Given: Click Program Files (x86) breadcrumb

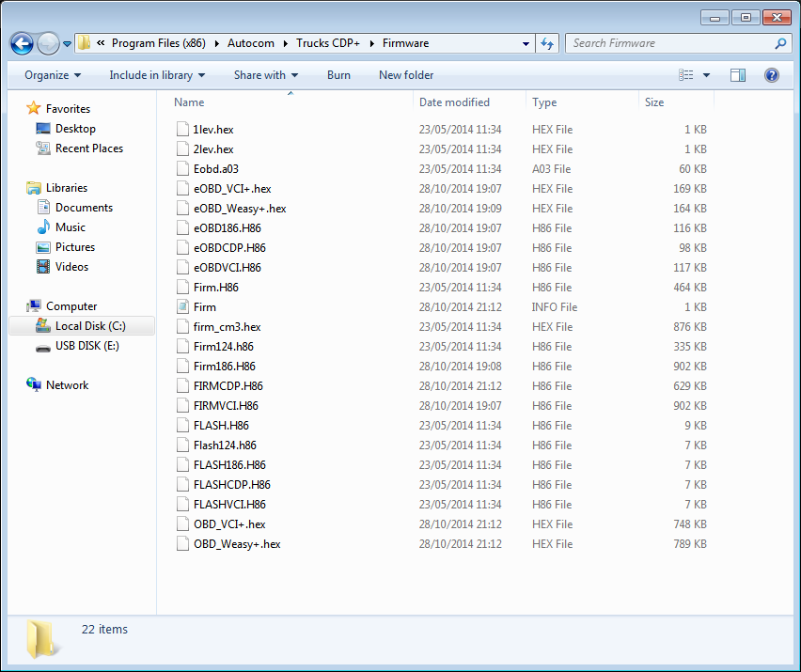Looking at the screenshot, I should [x=158, y=43].
